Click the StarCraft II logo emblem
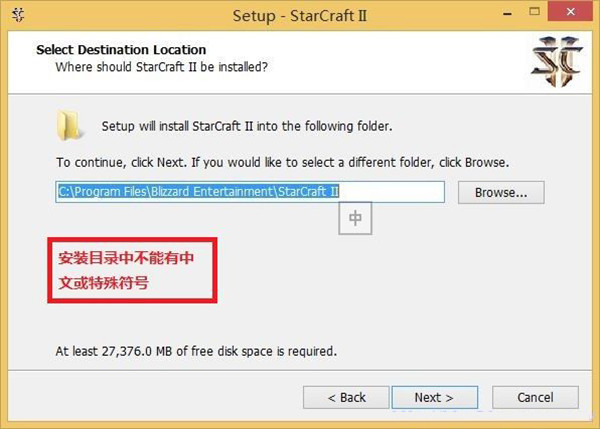The width and height of the screenshot is (600, 429). point(557,61)
